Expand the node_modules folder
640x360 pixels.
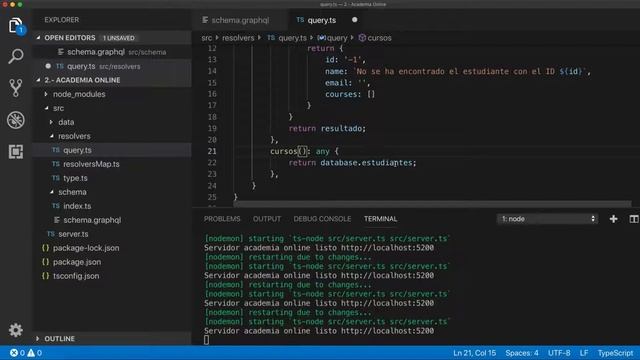click(x=46, y=94)
